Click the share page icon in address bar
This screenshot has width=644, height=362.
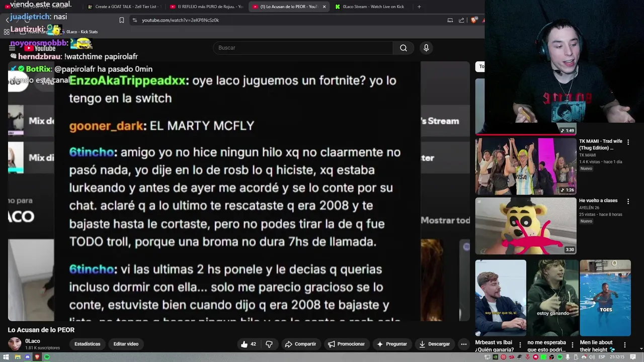pyautogui.click(x=461, y=20)
